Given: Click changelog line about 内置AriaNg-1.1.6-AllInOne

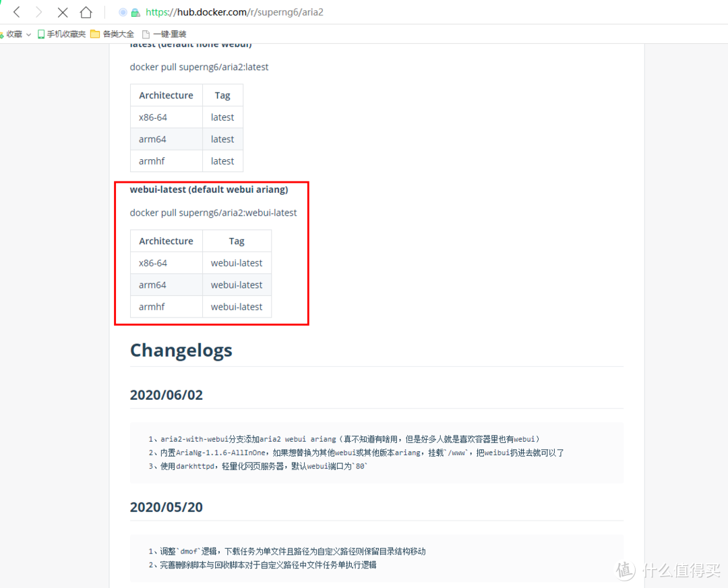Looking at the screenshot, I should [356, 452].
